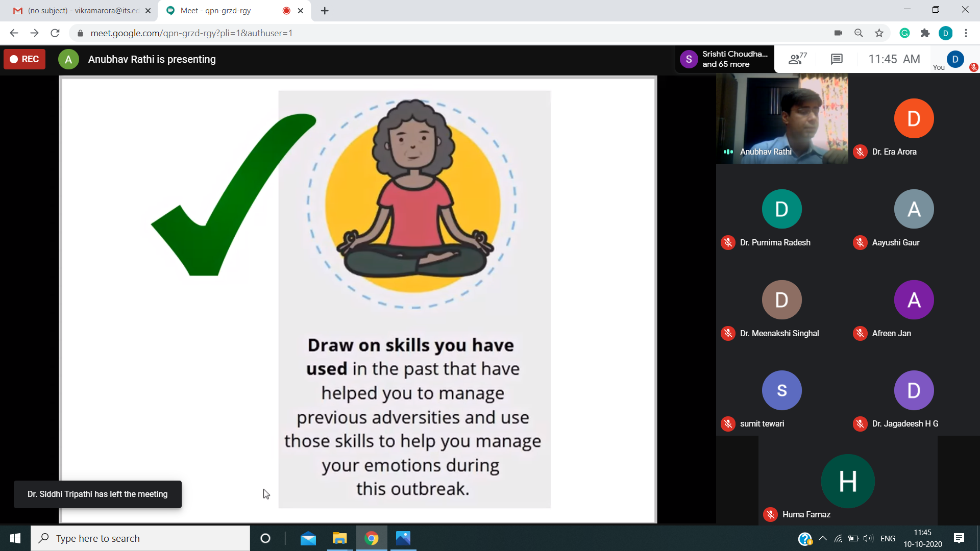
Task: Click muted mic icon beside Dr. Era Arora
Action: point(860,152)
